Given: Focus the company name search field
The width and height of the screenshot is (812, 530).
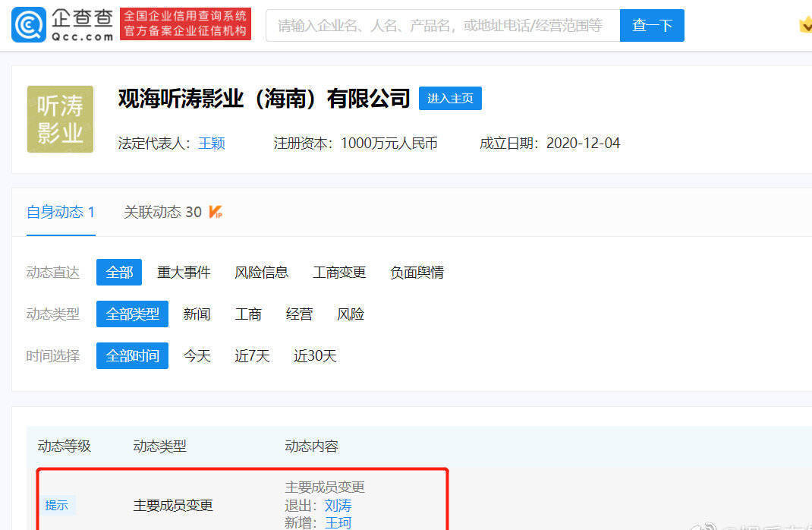Looking at the screenshot, I should tap(442, 25).
